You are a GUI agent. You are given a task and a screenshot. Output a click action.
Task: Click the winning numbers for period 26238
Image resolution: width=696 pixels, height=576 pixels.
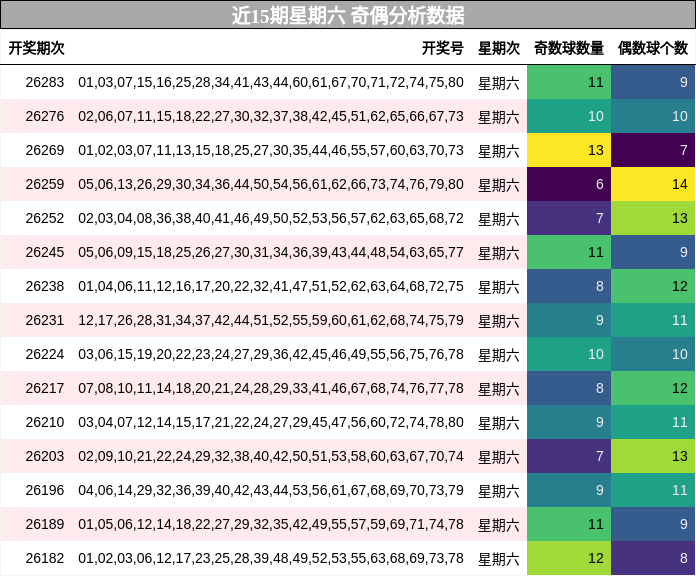pos(271,286)
